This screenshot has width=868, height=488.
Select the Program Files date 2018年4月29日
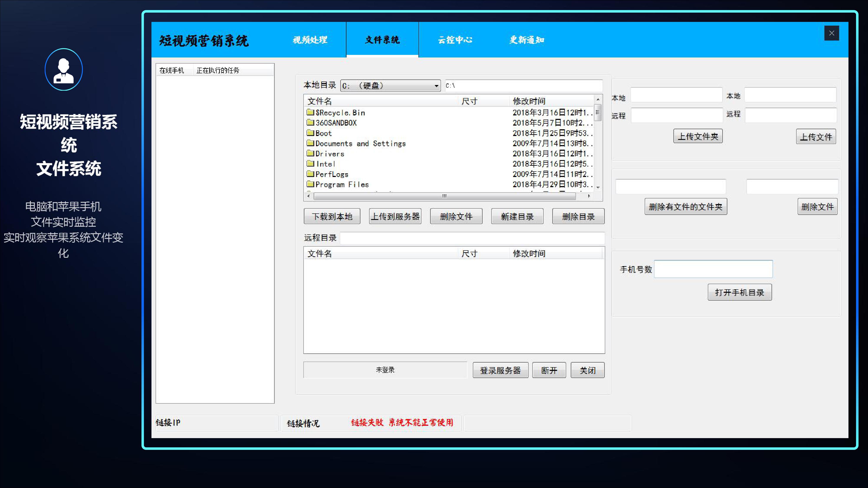(x=553, y=184)
